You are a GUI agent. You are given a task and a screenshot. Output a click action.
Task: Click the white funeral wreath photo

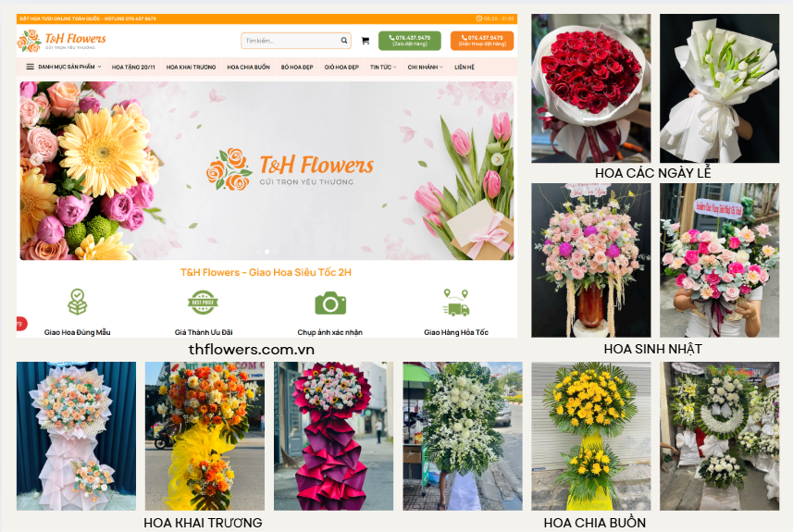719,436
